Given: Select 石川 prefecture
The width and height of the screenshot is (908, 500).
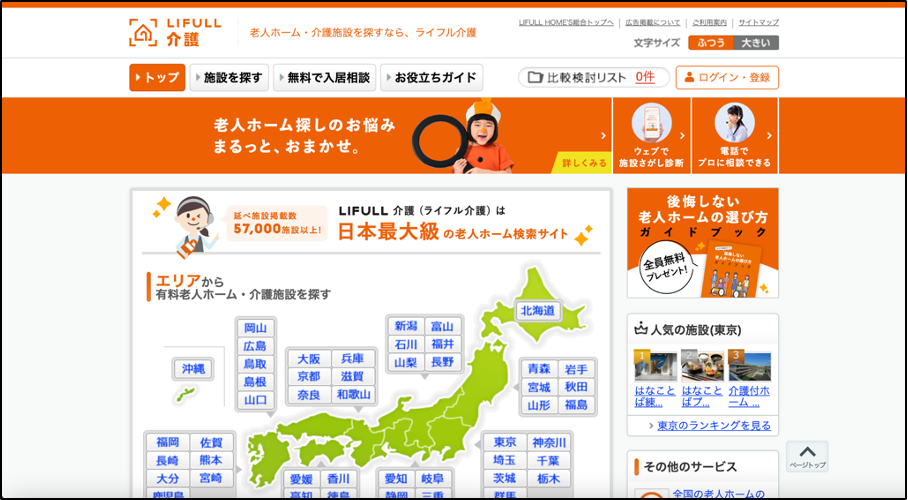Looking at the screenshot, I should 406,344.
